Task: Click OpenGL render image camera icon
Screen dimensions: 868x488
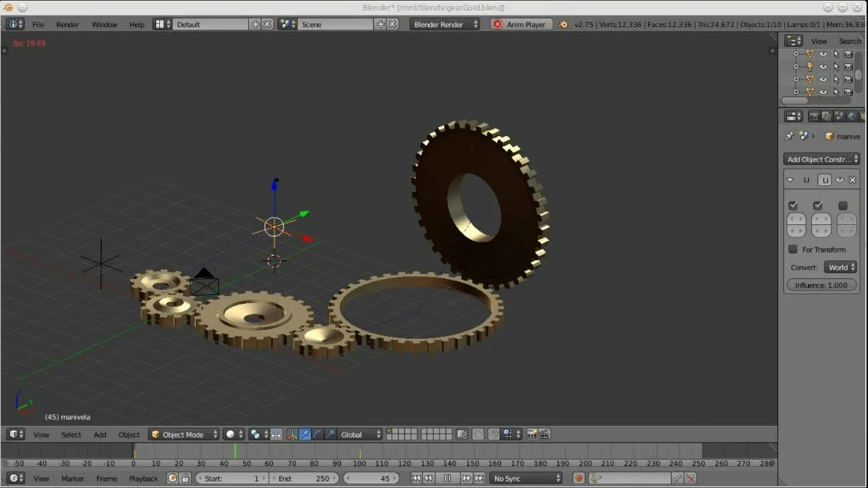Action: click(531, 435)
